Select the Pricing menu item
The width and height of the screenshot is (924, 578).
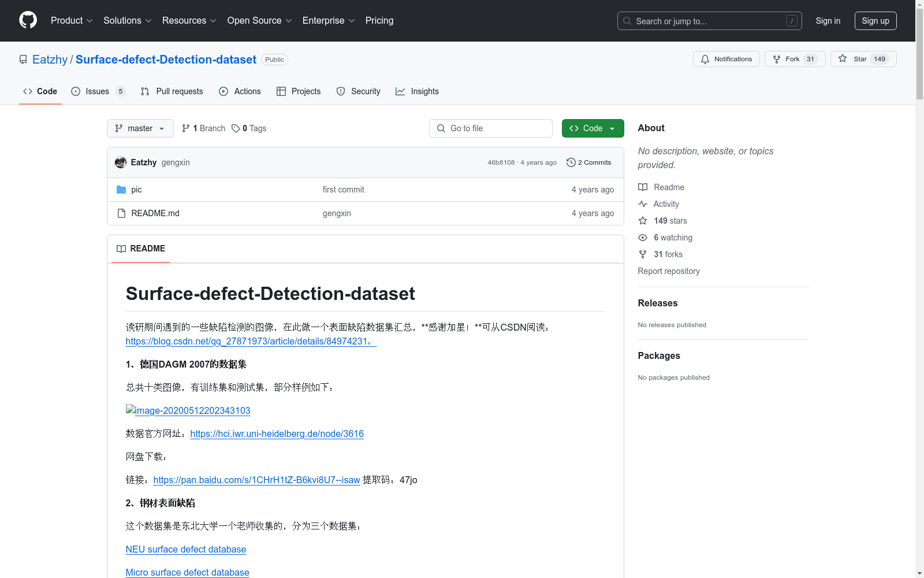point(379,21)
